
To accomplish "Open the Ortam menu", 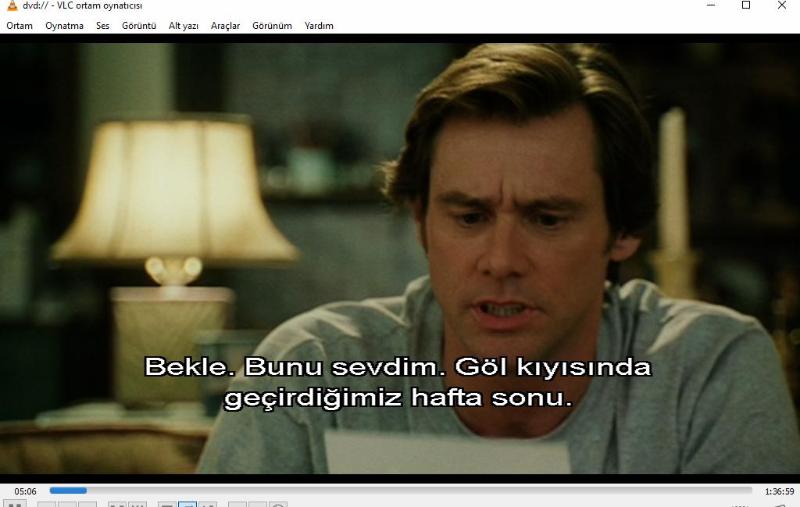I will coord(19,26).
